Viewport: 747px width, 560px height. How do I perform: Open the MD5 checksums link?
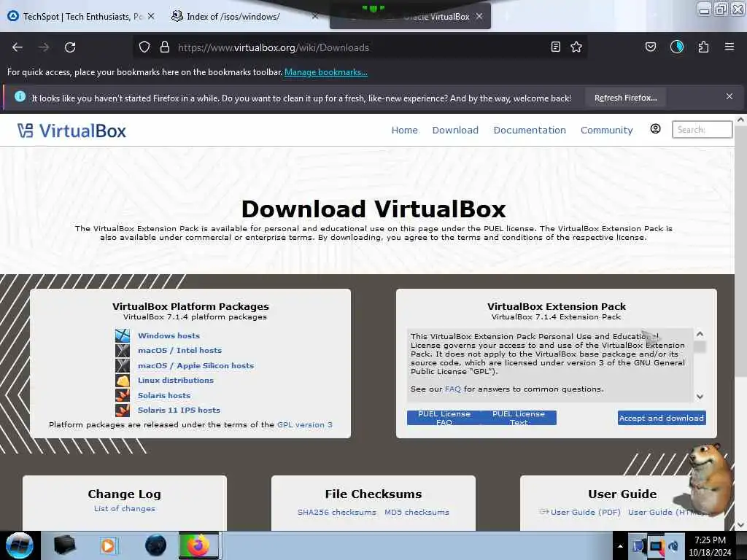(417, 513)
